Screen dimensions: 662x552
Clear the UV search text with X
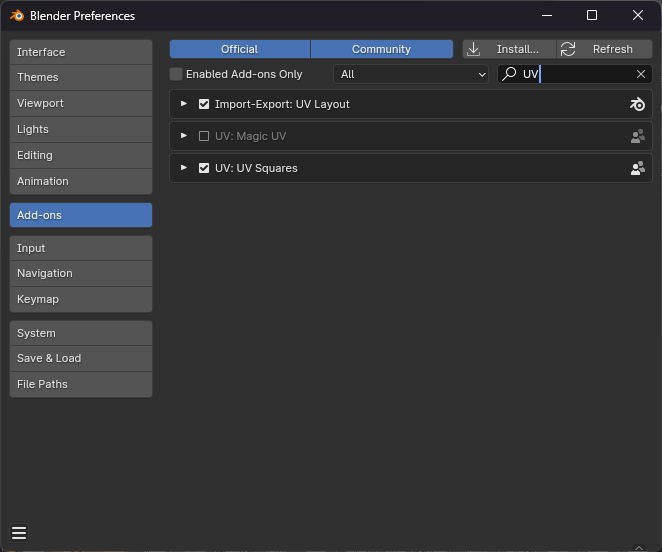pyautogui.click(x=640, y=74)
